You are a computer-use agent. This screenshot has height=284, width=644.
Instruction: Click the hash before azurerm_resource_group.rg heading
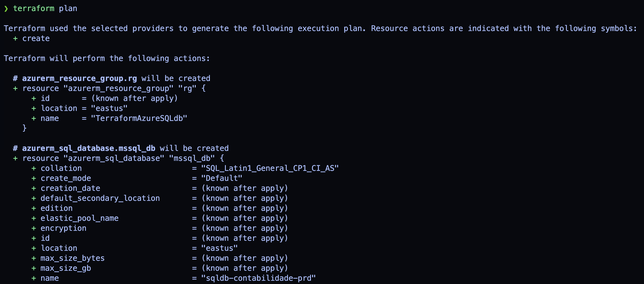click(15, 79)
